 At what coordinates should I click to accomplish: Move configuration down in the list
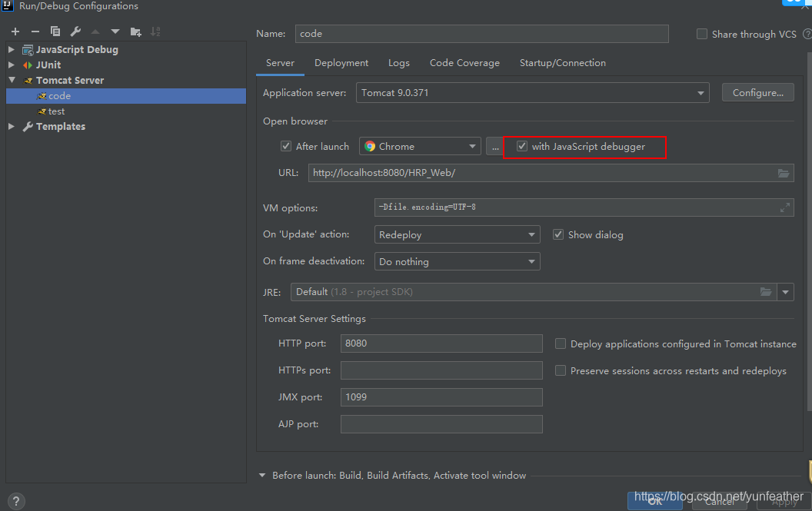click(115, 32)
